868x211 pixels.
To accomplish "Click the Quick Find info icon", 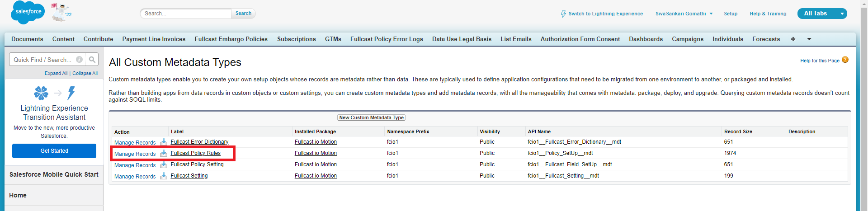I will point(80,59).
